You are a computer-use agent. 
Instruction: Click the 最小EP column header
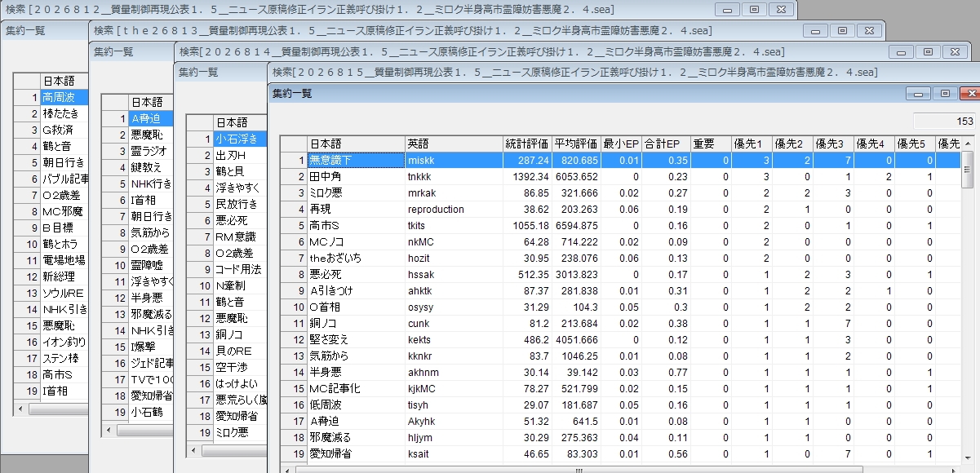click(620, 144)
